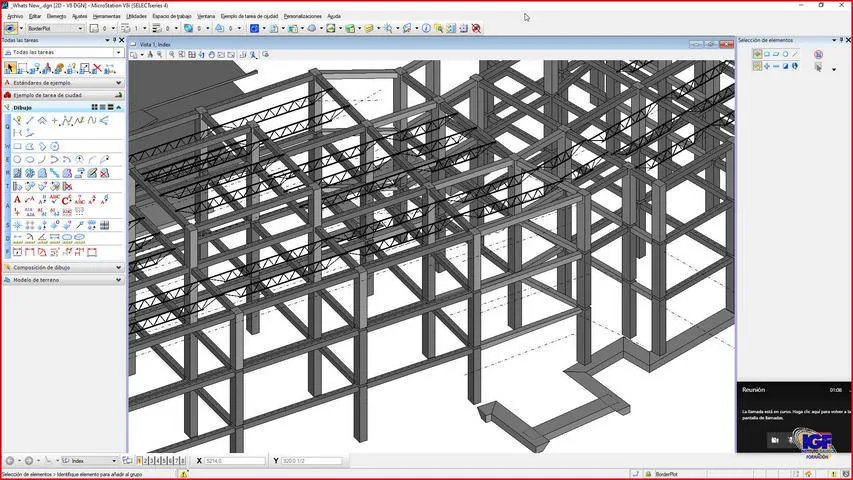Screen dimensions: 853x480
Task: Choose the first tool in row F
Action: 18,252
